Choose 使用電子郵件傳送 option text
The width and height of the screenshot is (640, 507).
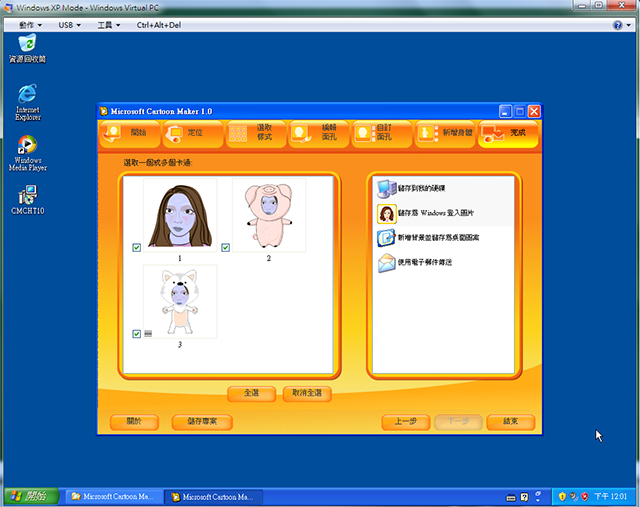(425, 262)
